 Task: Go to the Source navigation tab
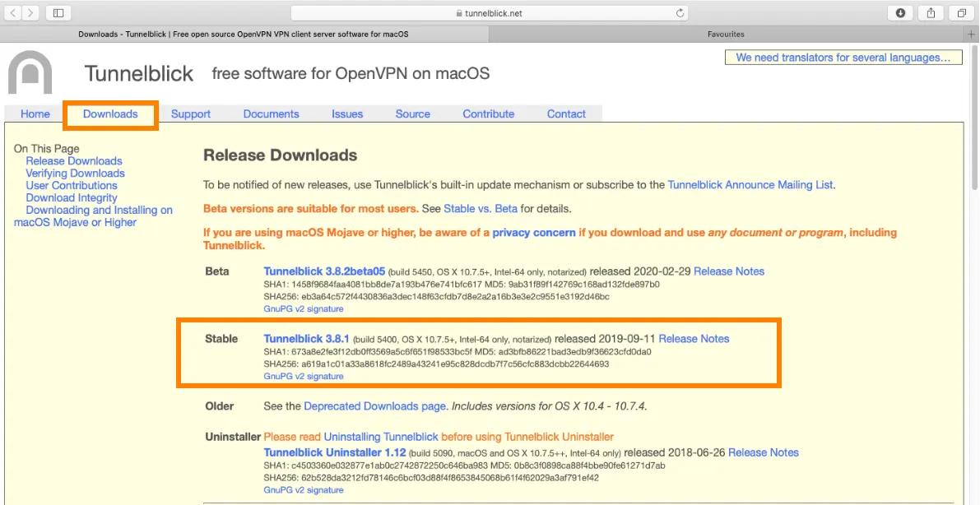click(412, 114)
